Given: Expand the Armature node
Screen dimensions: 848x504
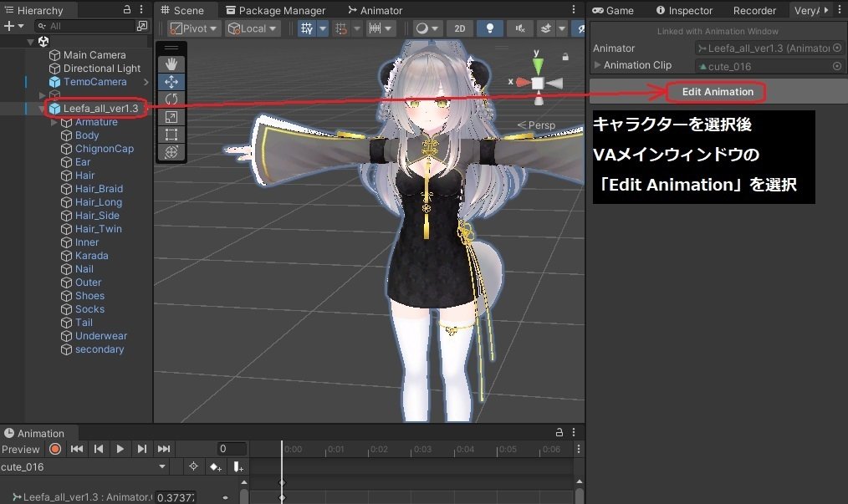Looking at the screenshot, I should (x=54, y=122).
